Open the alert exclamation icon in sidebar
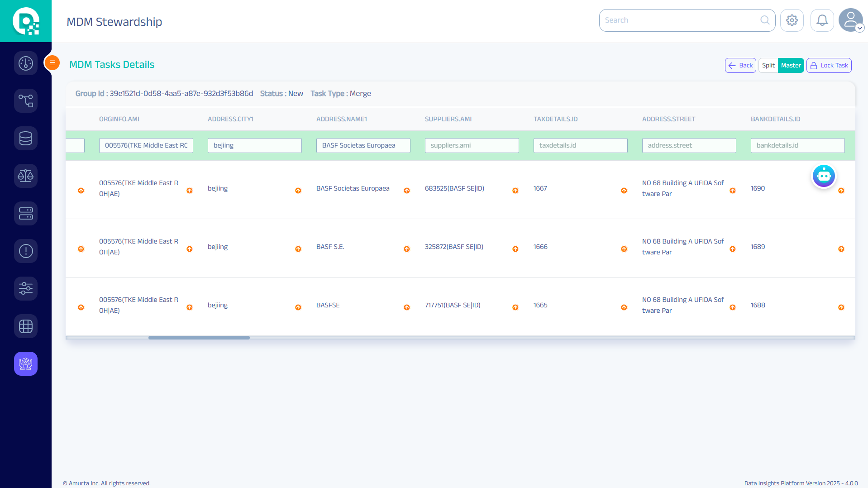This screenshot has height=488, width=868. (26, 251)
